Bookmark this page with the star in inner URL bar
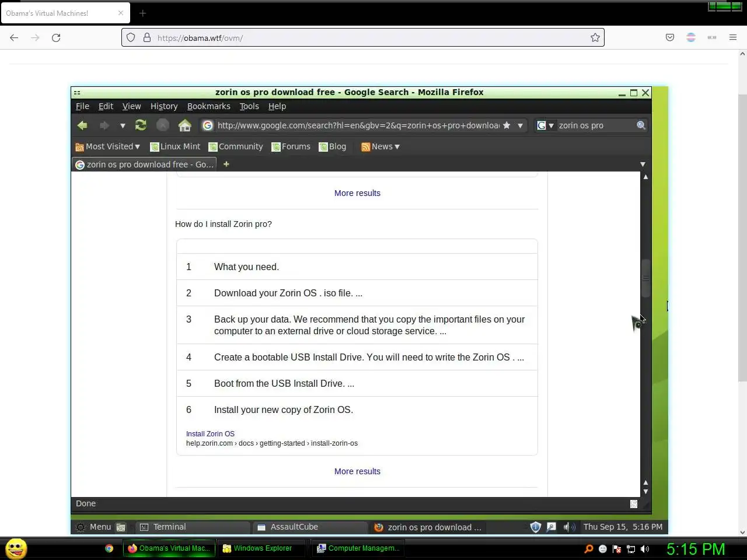The image size is (747, 560). [x=507, y=125]
